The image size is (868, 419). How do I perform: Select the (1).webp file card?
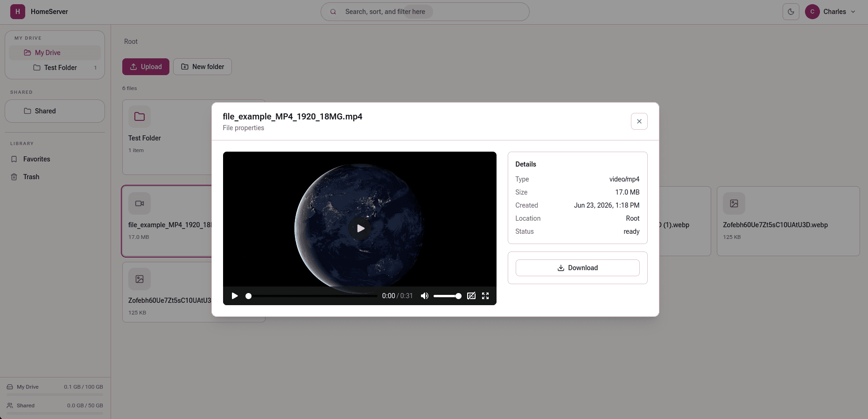click(685, 221)
